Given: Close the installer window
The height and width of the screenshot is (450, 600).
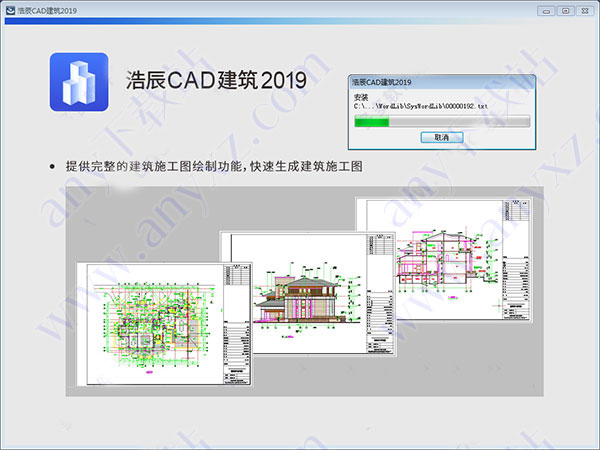Looking at the screenshot, I should point(585,11).
